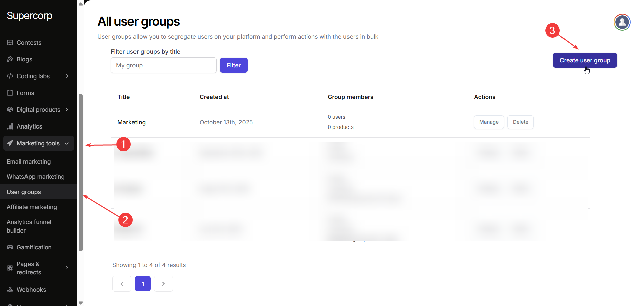
Task: Click the Coding labs code icon
Action: (10, 76)
